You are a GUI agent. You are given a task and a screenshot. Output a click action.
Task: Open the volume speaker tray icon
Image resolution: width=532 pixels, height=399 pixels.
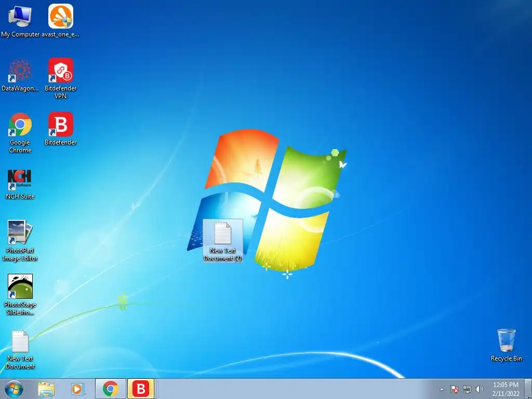pos(479,389)
